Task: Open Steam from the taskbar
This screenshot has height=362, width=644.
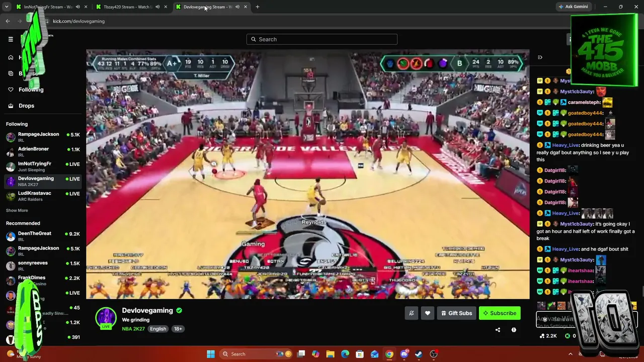Action: pyautogui.click(x=419, y=354)
